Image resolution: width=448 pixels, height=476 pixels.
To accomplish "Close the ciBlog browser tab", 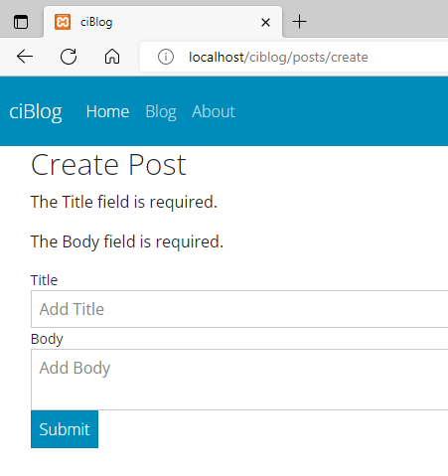I will click(x=265, y=23).
